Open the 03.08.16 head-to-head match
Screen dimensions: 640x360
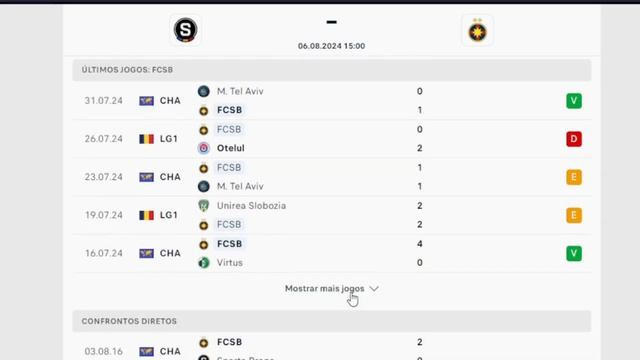(x=332, y=348)
